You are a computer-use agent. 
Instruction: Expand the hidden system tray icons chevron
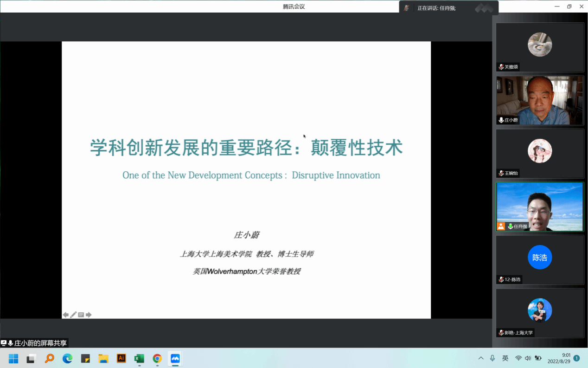coord(481,358)
